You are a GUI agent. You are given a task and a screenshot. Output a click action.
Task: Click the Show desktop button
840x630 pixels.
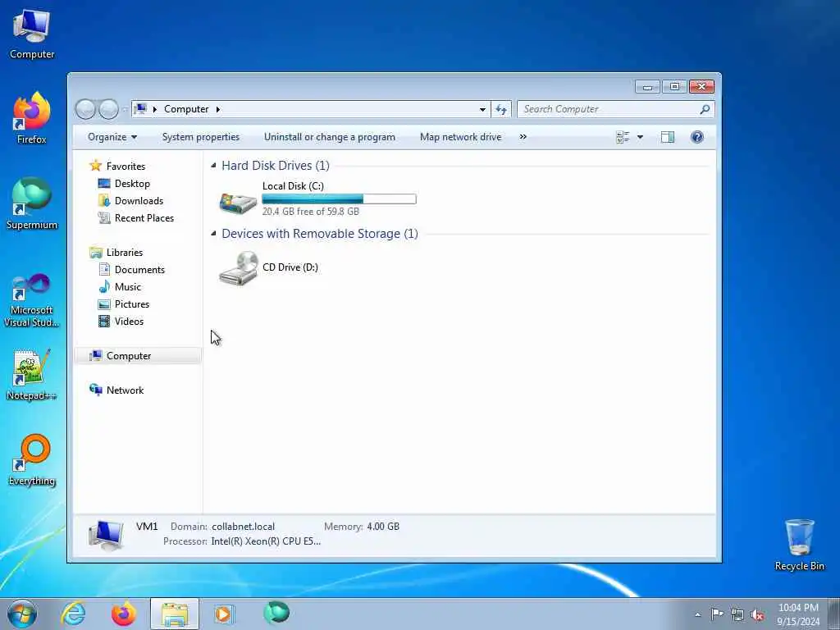834,614
